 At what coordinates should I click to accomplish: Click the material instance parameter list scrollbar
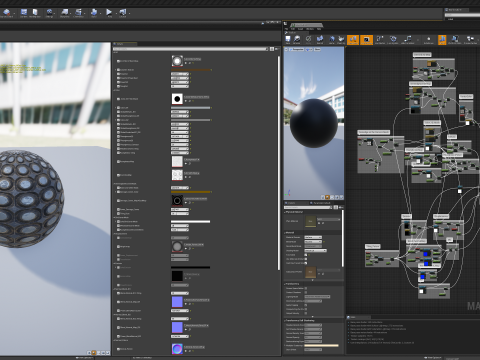coord(279,163)
